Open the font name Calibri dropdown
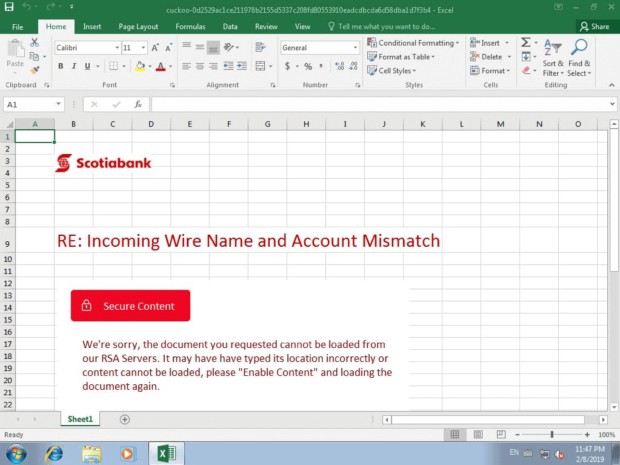This screenshot has height=465, width=620. pyautogui.click(x=117, y=48)
